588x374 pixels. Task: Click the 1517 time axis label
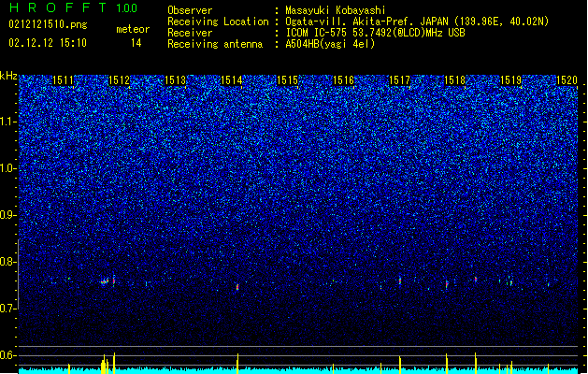(399, 80)
